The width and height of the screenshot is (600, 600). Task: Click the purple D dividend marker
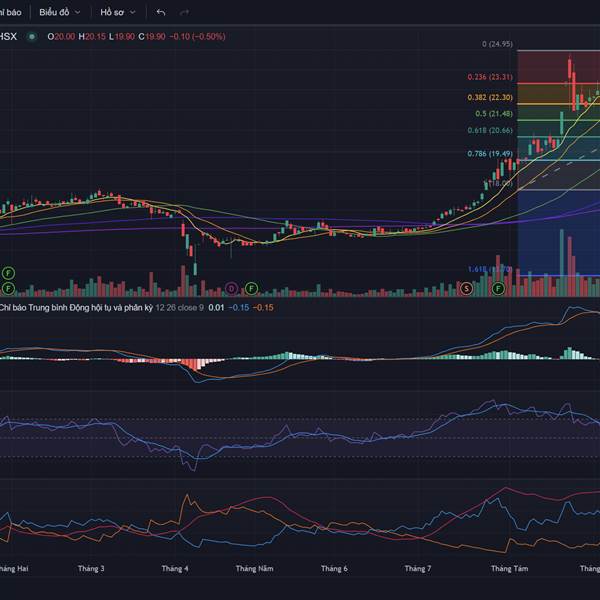[231, 288]
